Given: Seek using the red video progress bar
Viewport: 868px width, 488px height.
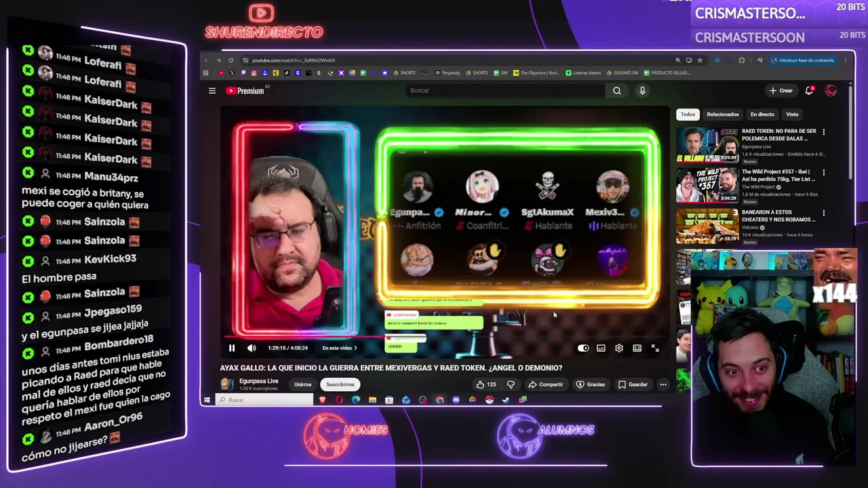Looking at the screenshot, I should 444,336.
